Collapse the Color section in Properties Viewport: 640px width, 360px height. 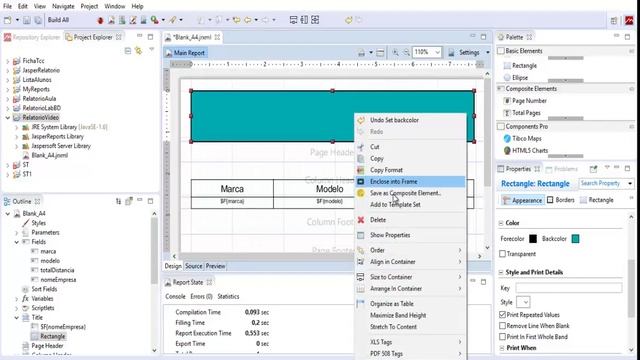point(501,223)
